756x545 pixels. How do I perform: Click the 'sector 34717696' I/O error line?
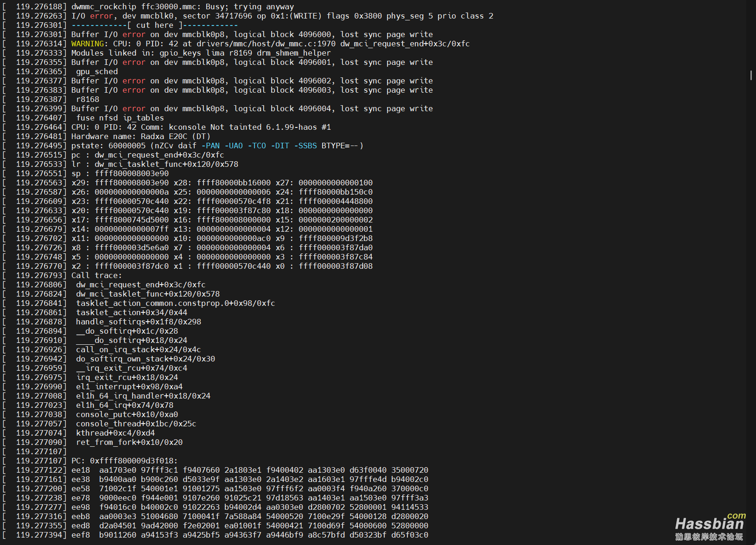click(x=282, y=16)
